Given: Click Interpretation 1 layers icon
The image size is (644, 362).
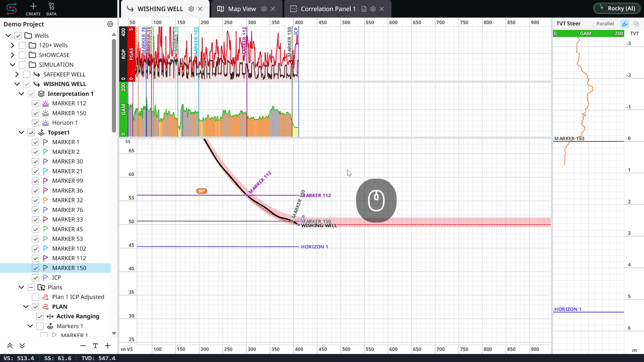Looking at the screenshot, I should pos(41,94).
